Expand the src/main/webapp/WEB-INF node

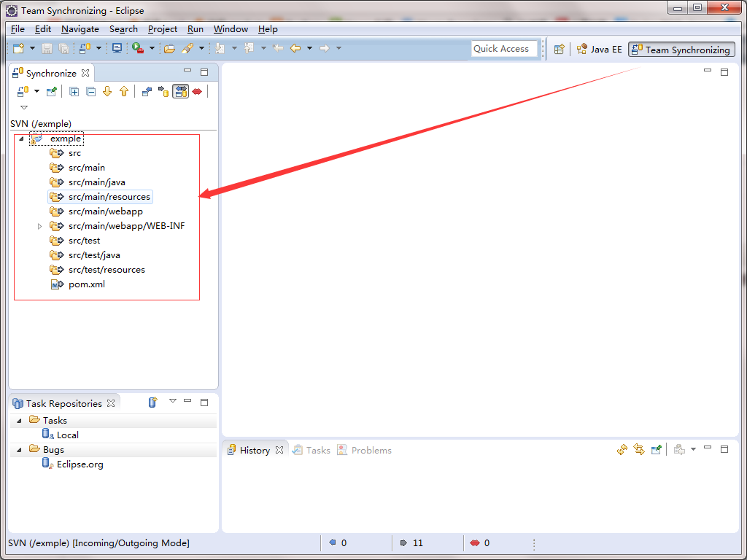point(40,226)
